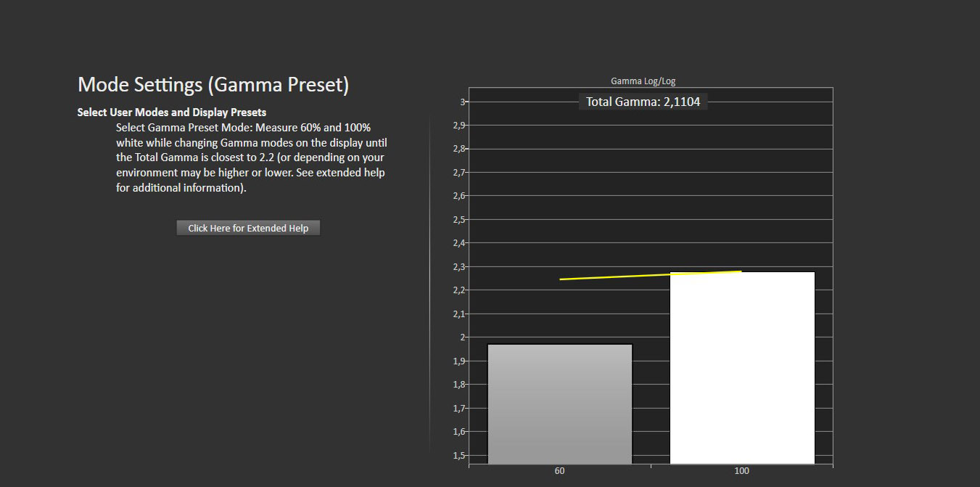Select the white 100% gamma bar
Screen dimensions: 980x487
741,367
